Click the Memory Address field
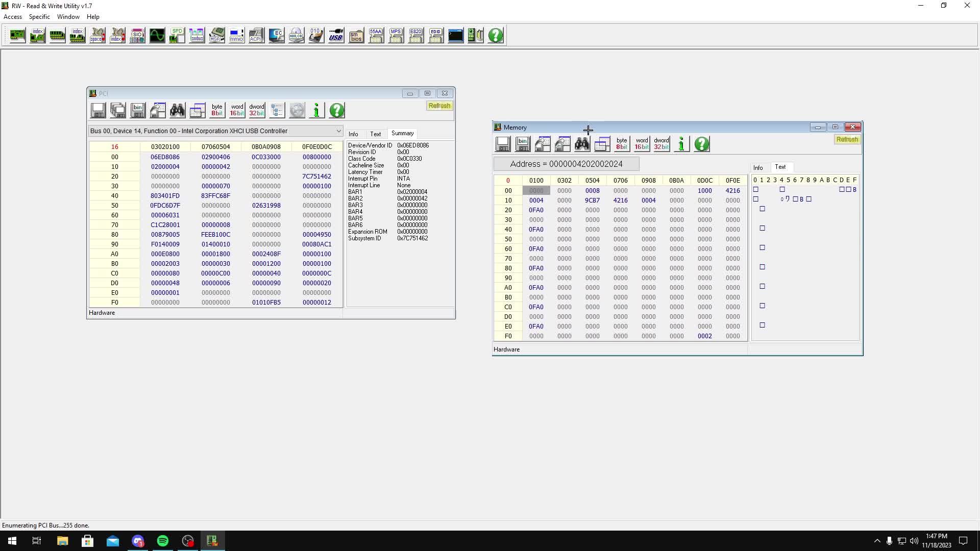Viewport: 980px width, 551px height. (566, 164)
